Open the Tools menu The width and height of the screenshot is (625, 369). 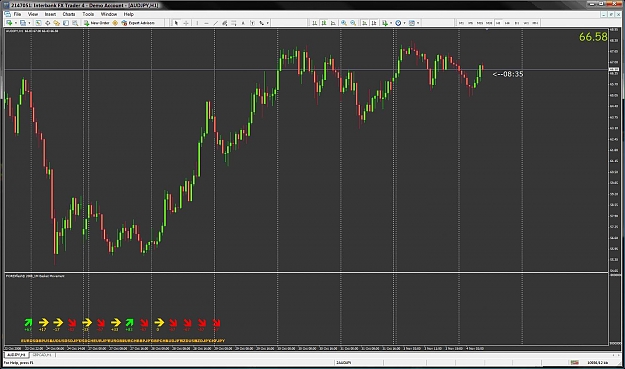click(88, 14)
